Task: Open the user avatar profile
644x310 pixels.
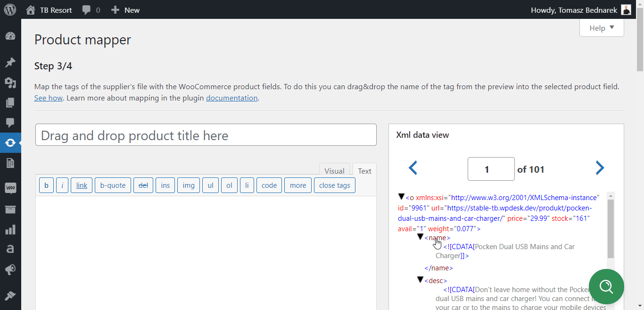Action: coord(626,10)
